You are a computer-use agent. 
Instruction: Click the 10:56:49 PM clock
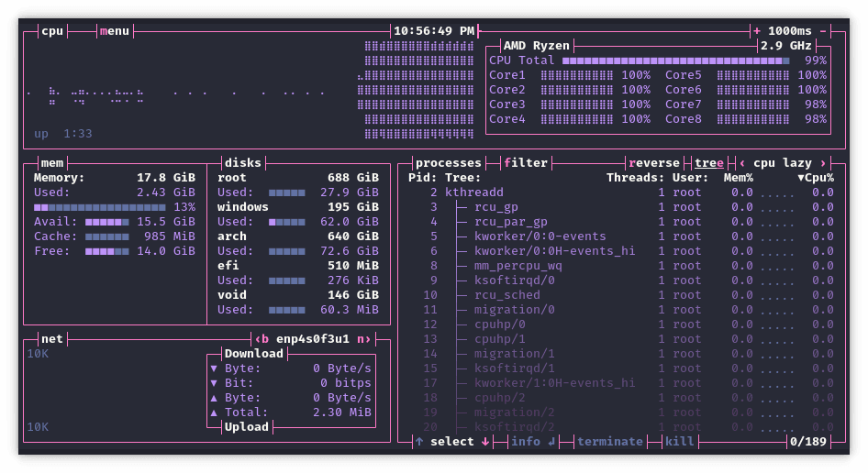pyautogui.click(x=434, y=31)
